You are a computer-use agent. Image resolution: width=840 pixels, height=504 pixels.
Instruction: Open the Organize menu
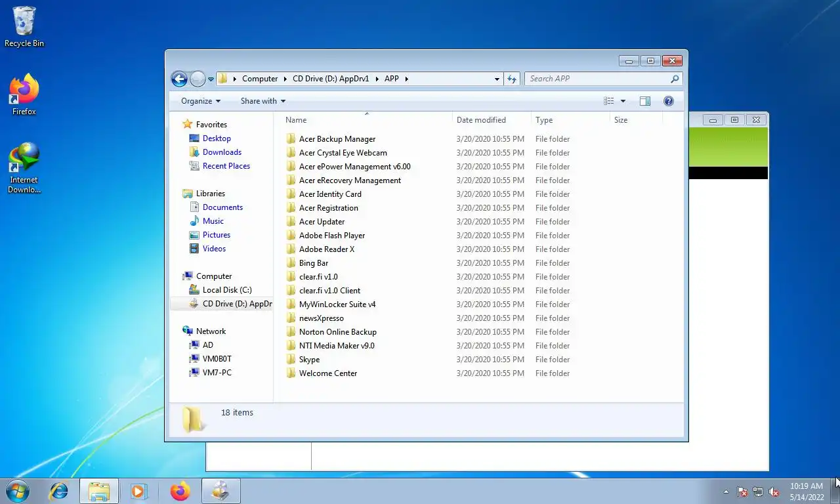coord(201,101)
